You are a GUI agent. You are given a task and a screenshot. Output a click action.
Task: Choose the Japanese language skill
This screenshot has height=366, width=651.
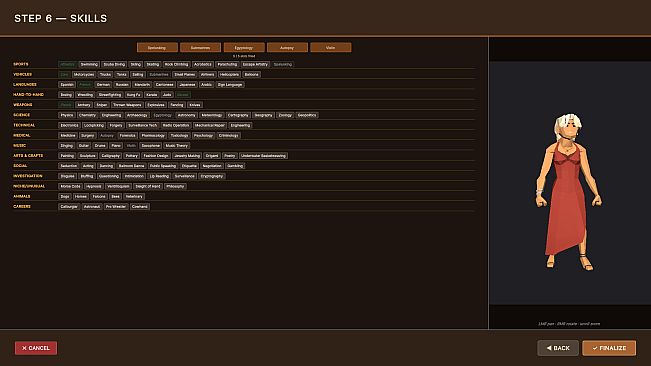click(187, 85)
